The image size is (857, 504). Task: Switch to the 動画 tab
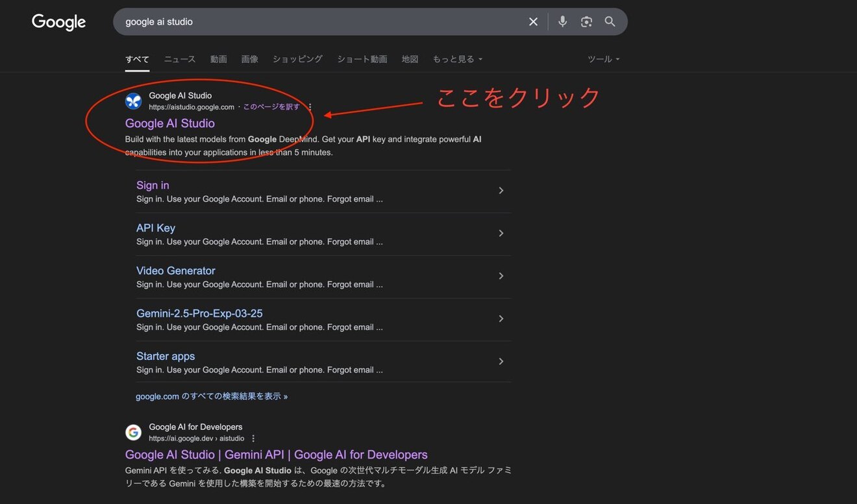tap(219, 59)
